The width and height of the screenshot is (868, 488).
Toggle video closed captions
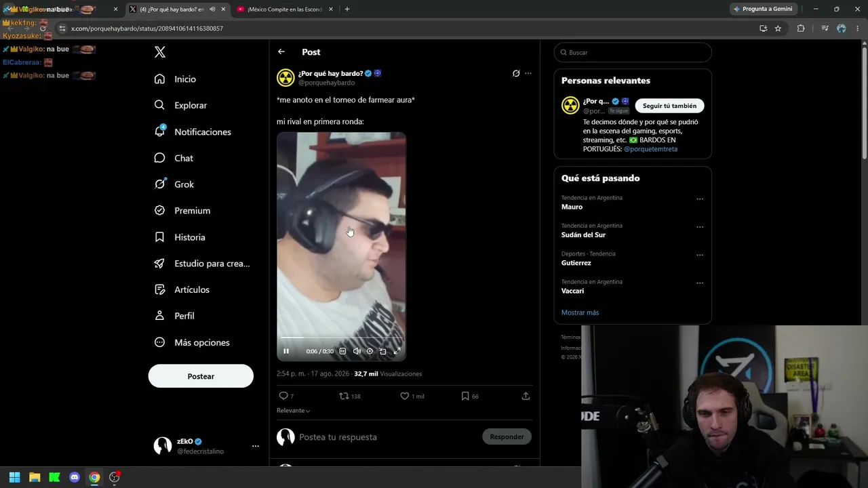342,351
